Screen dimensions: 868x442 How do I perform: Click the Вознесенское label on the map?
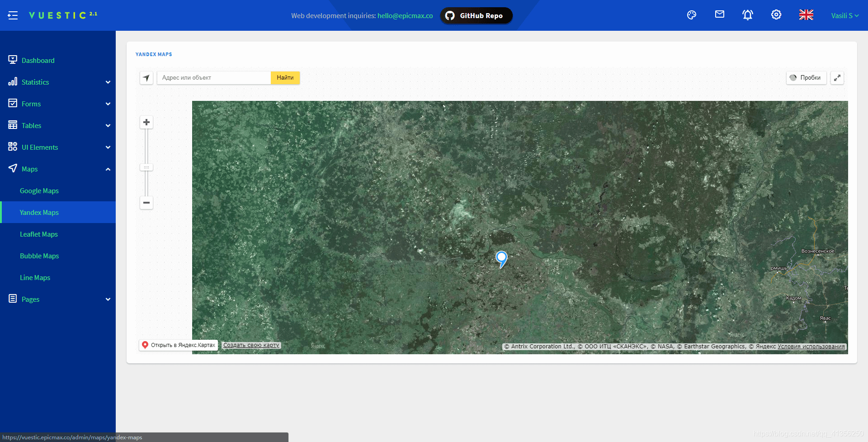coord(818,251)
